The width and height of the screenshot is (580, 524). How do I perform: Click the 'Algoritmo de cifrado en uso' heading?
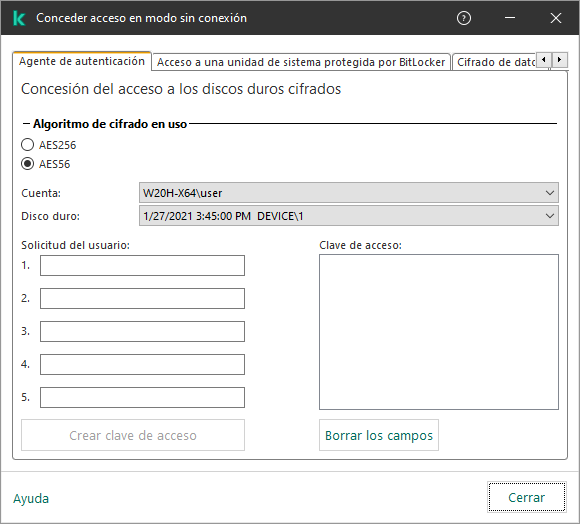pos(110,124)
